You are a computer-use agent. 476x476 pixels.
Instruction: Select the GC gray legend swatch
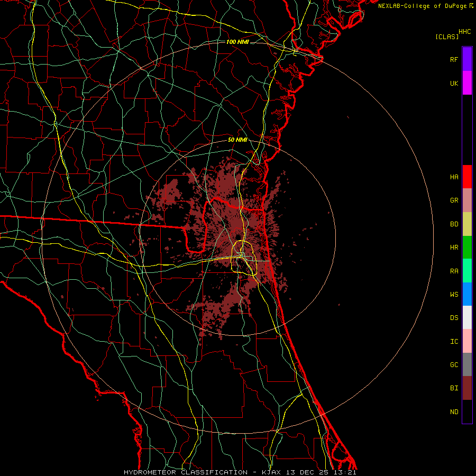point(467,364)
